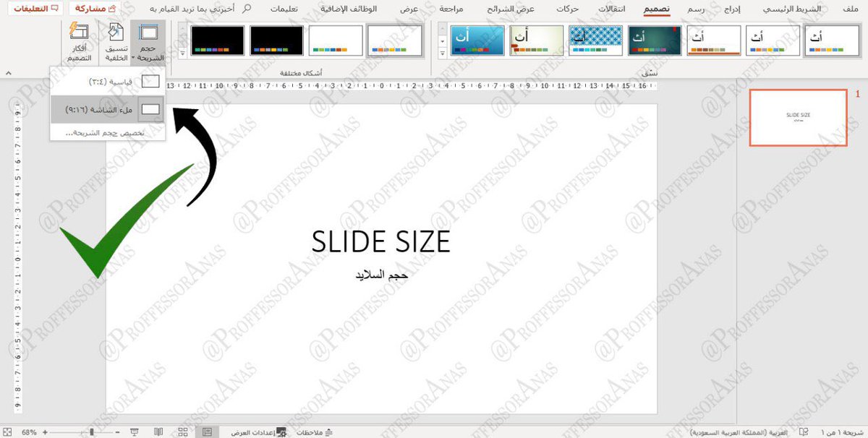Expand the variants gallery more arrow
The width and height of the screenshot is (868, 438).
(x=182, y=53)
